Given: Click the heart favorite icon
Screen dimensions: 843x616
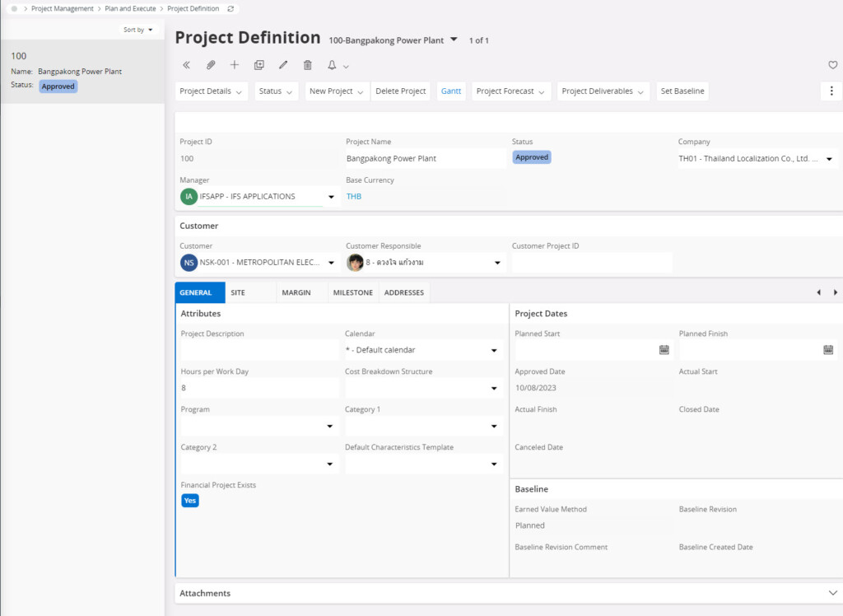Looking at the screenshot, I should [x=832, y=65].
